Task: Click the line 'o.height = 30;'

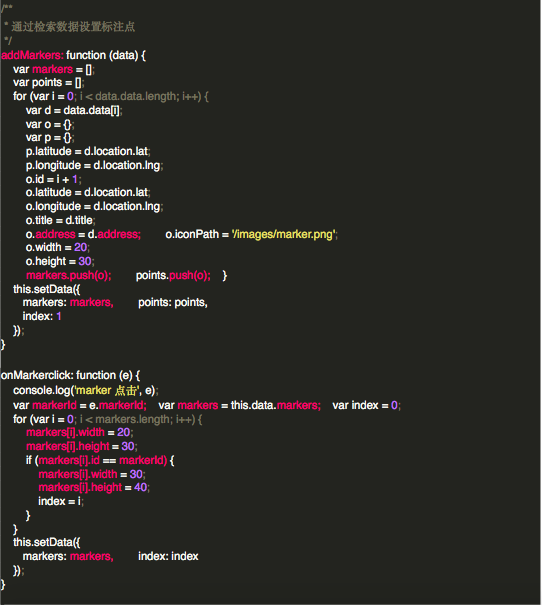Action: point(60,261)
